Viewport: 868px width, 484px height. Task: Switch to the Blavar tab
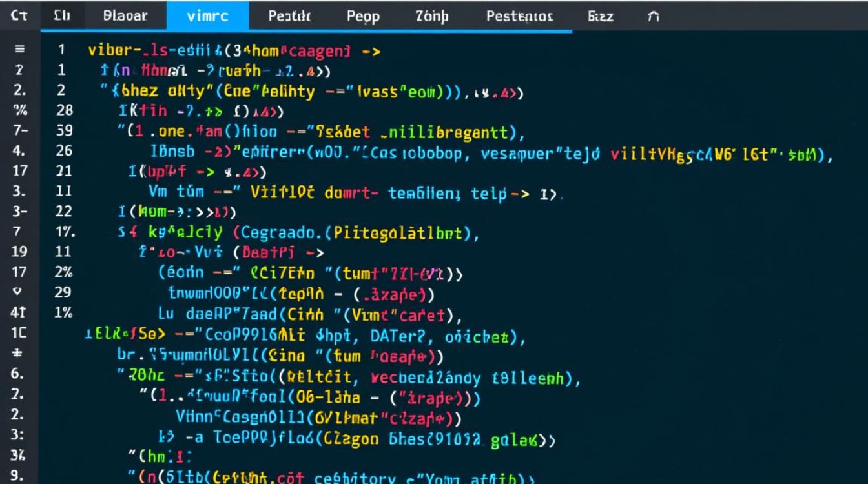[125, 16]
